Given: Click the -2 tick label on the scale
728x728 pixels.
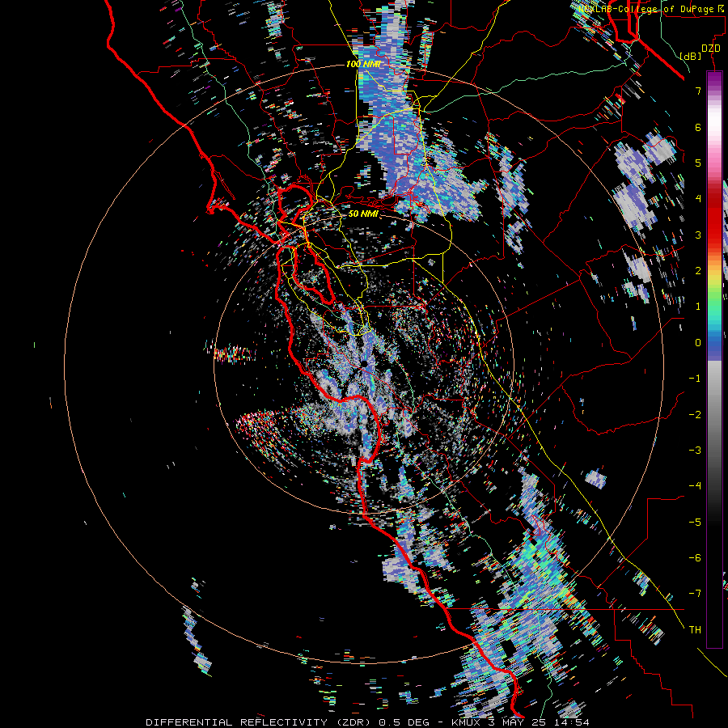Looking at the screenshot, I should pyautogui.click(x=695, y=415).
